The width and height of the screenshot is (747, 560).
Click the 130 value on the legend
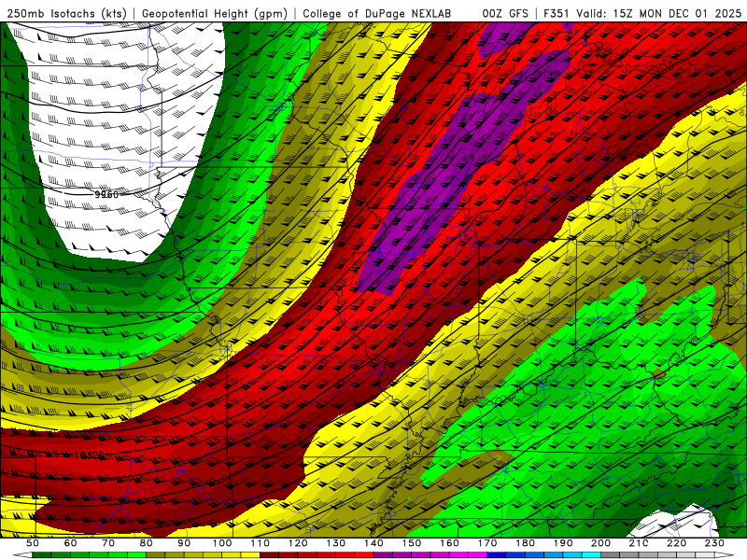click(335, 543)
